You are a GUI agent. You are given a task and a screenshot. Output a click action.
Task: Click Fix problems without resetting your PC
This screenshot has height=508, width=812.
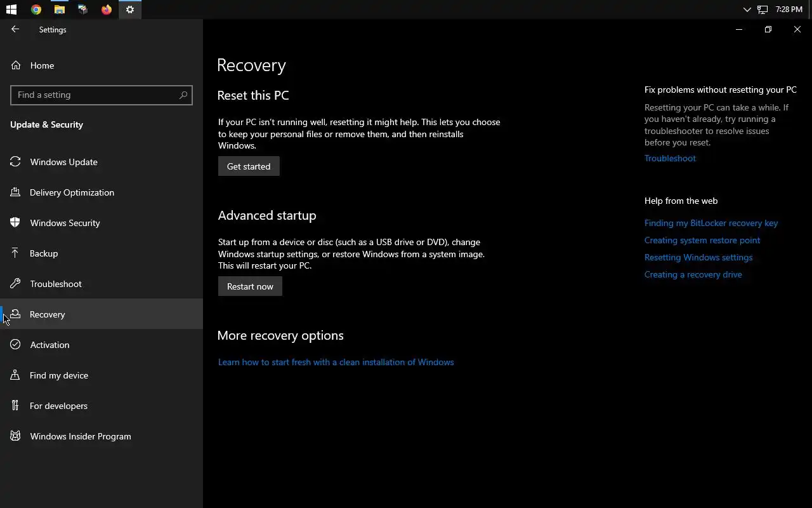coord(721,90)
